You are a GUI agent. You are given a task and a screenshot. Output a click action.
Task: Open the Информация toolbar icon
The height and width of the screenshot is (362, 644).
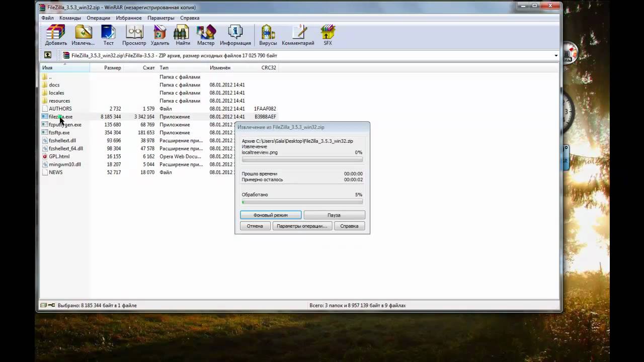pos(235,35)
